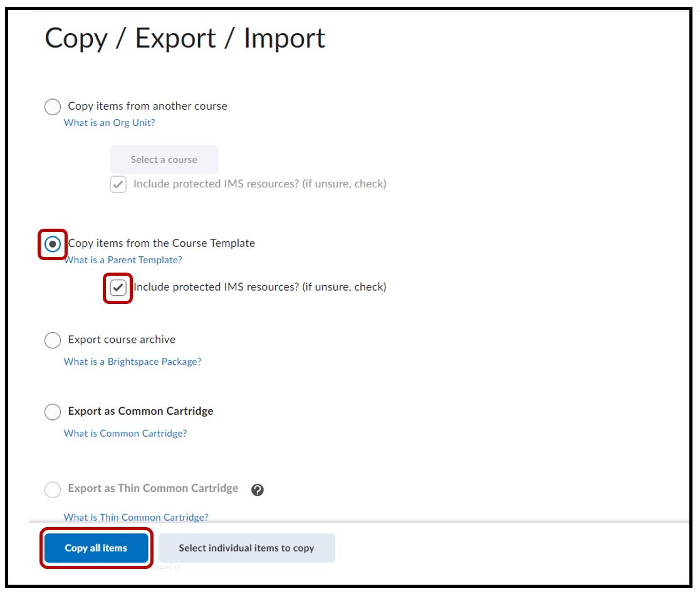Click 'Select individual items to copy' button
Image resolution: width=700 pixels, height=596 pixels.
246,548
